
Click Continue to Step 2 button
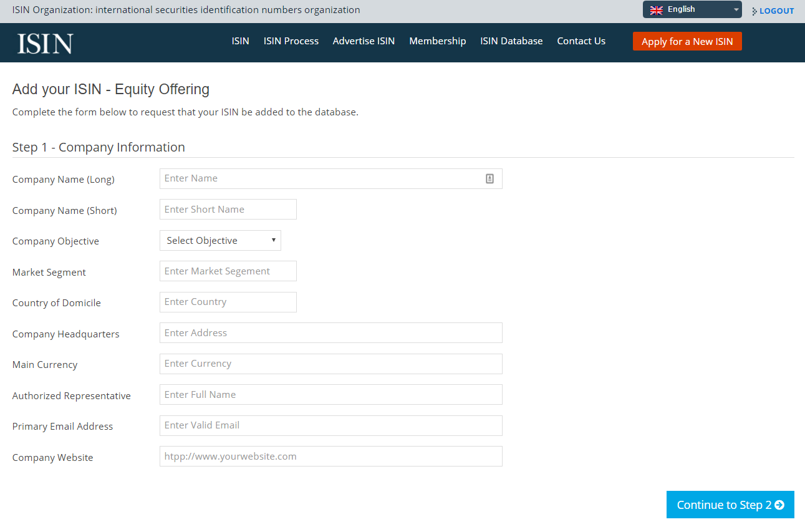[730, 505]
